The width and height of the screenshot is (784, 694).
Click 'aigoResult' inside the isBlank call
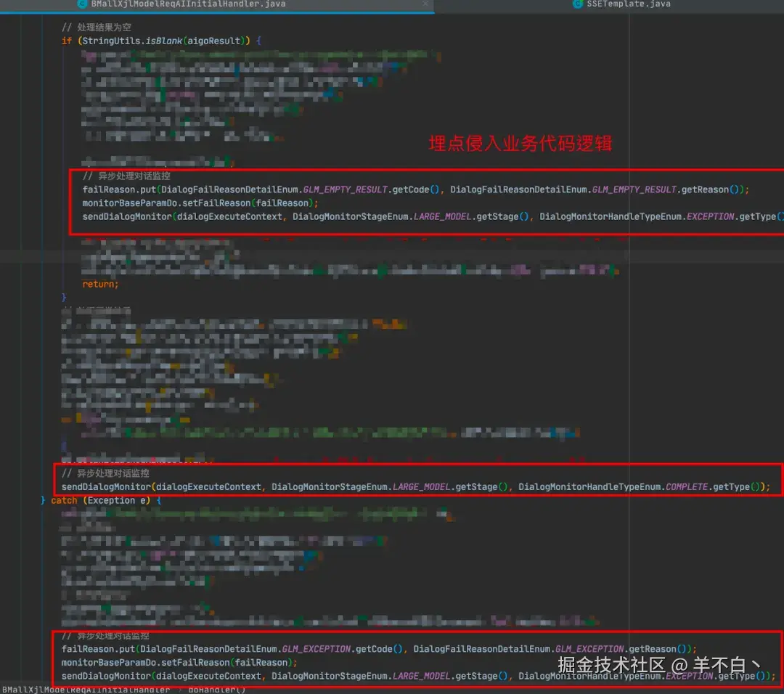coord(214,41)
